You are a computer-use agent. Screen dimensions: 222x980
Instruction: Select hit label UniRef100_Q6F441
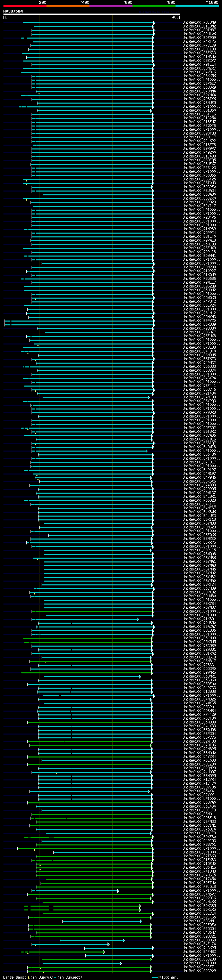point(199,386)
